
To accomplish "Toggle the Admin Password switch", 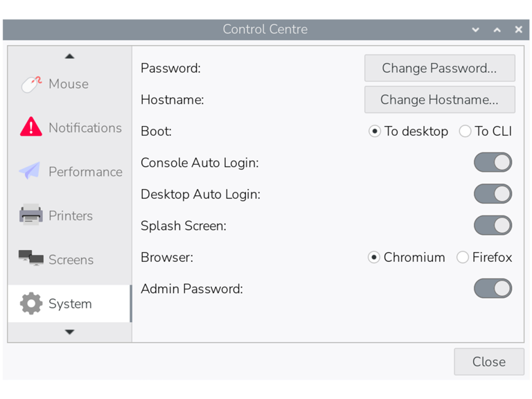I will 493,289.
